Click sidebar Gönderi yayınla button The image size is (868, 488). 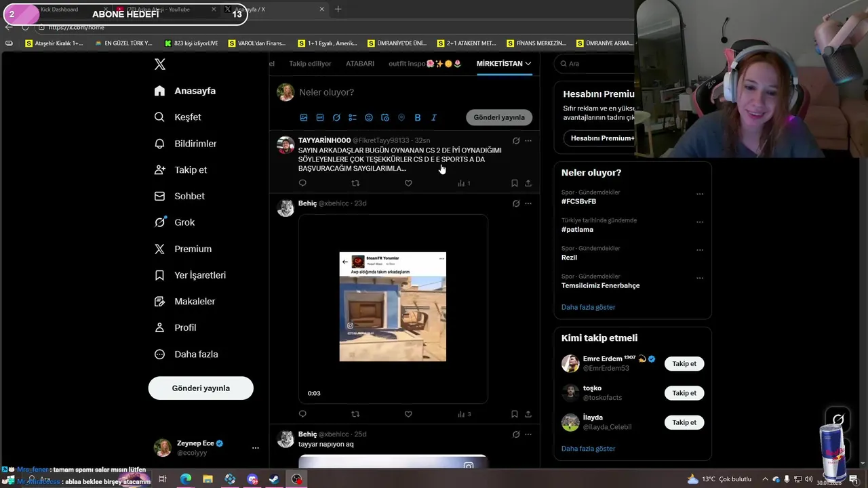(201, 388)
